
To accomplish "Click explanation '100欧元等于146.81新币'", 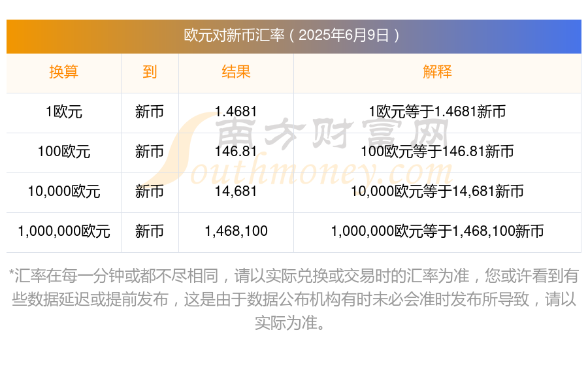I will (x=437, y=152).
